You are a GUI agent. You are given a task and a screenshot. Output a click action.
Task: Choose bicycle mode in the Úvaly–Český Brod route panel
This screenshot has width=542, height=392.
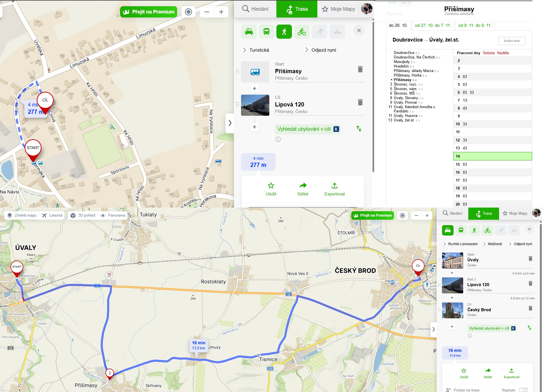click(x=487, y=230)
